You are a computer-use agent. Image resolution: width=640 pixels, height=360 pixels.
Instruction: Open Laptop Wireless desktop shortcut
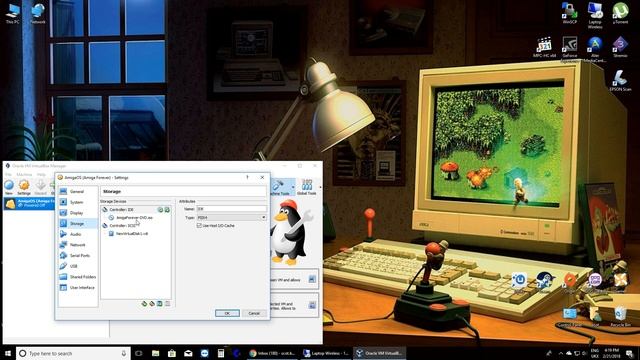pos(595,15)
